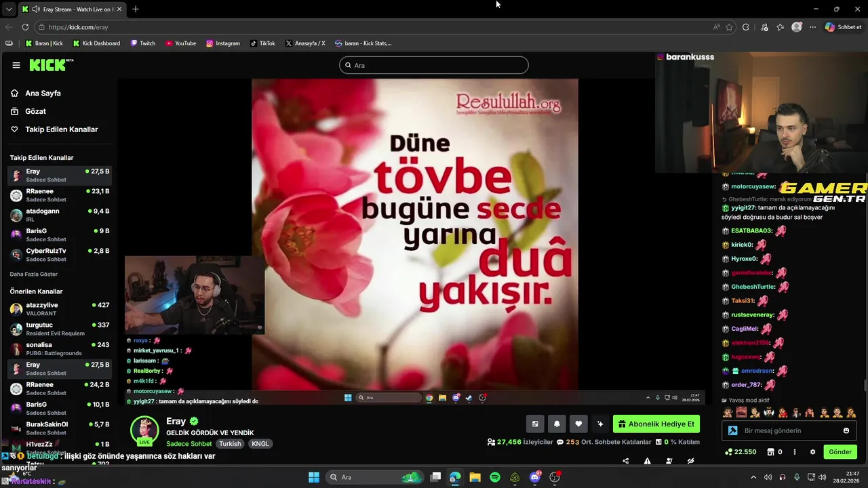Open Twitch bookmark

[142, 43]
